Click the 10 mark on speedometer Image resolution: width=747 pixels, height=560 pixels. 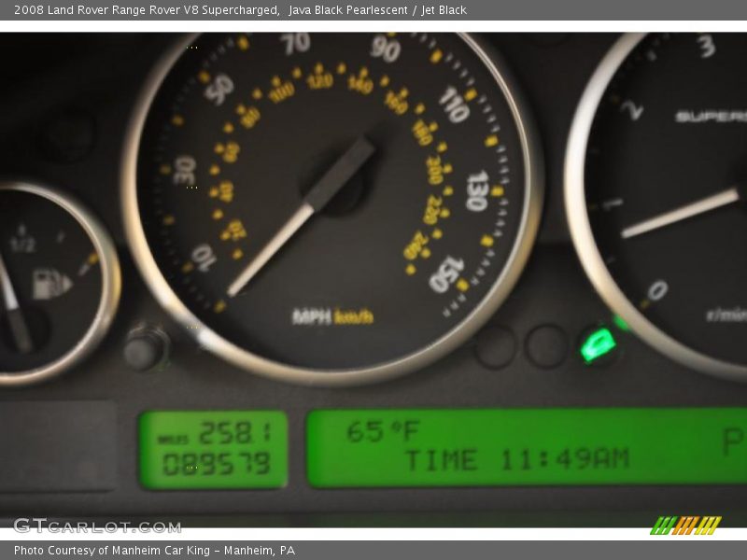pos(204,258)
